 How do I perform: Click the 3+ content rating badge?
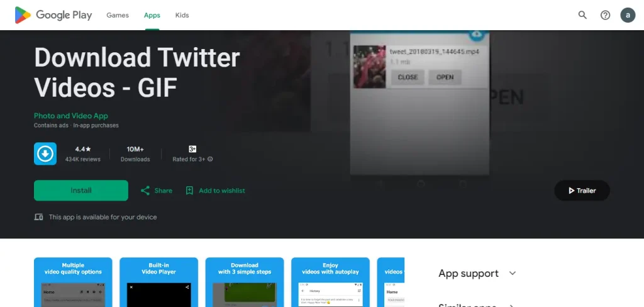[192, 148]
